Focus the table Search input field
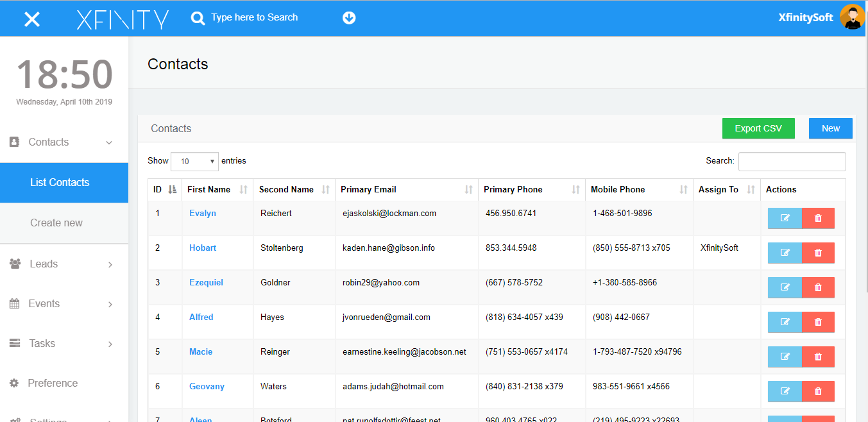This screenshot has width=868, height=422. coord(792,162)
